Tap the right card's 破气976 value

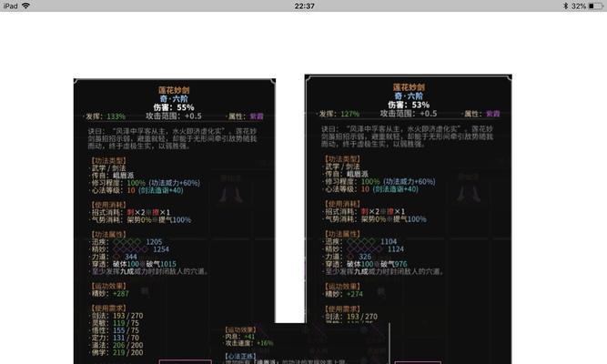(x=394, y=264)
